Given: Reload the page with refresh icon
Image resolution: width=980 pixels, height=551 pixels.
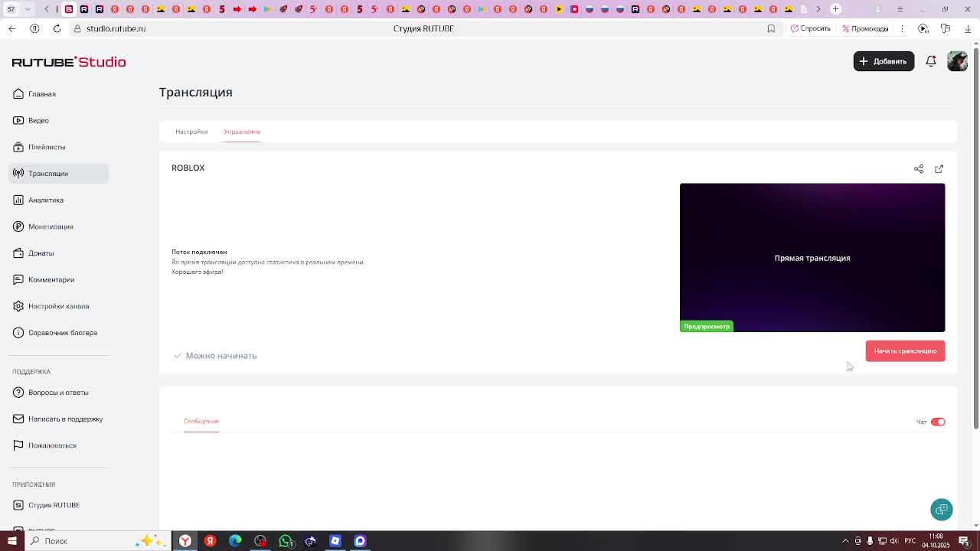Looking at the screenshot, I should coord(57,28).
